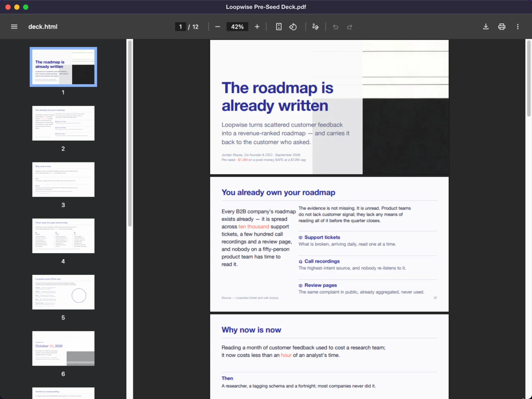Viewport: 532px width, 399px height.
Task: Jump to page 6 thumbnail October 20, 2026
Action: [63, 348]
